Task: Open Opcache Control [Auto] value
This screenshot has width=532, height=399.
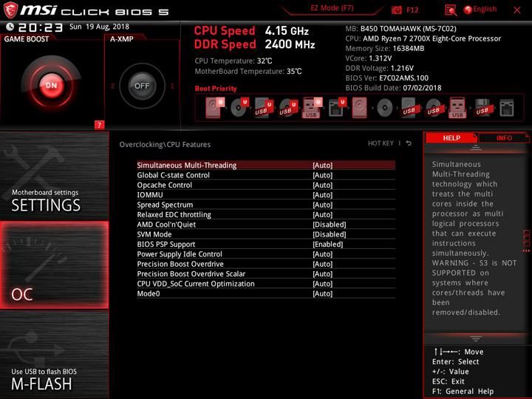Action: [323, 185]
